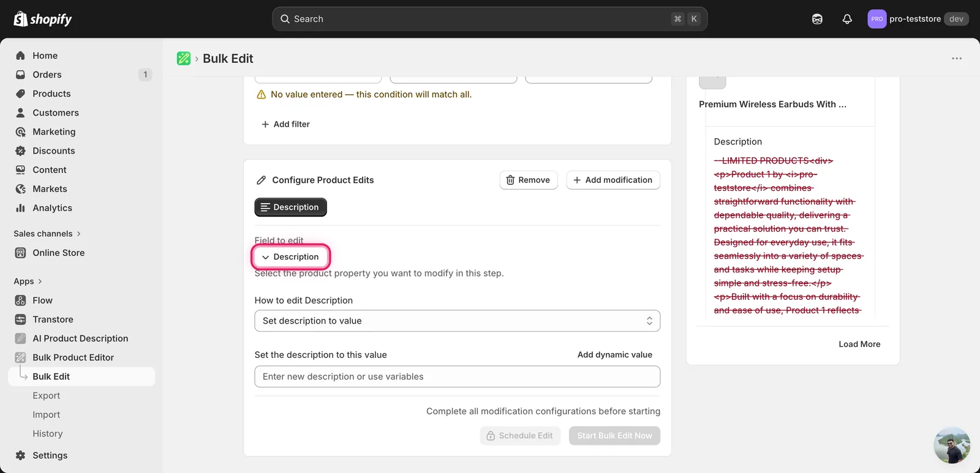Click the support chat avatar
The image size is (980, 473).
point(952,445)
